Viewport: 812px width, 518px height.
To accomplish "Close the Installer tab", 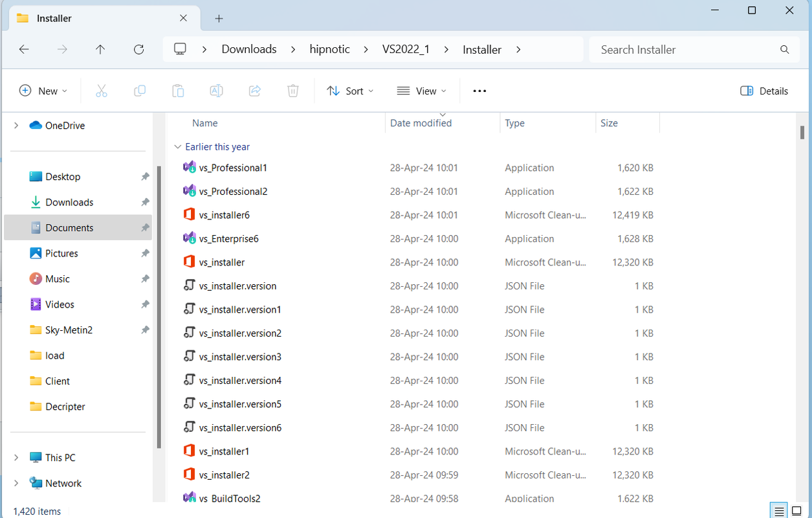I will tap(184, 18).
